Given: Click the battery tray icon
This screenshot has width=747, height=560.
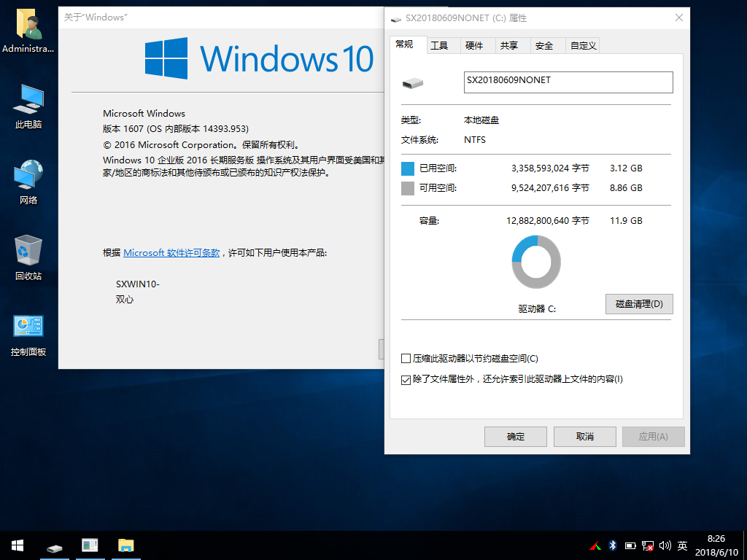Looking at the screenshot, I should (630, 545).
